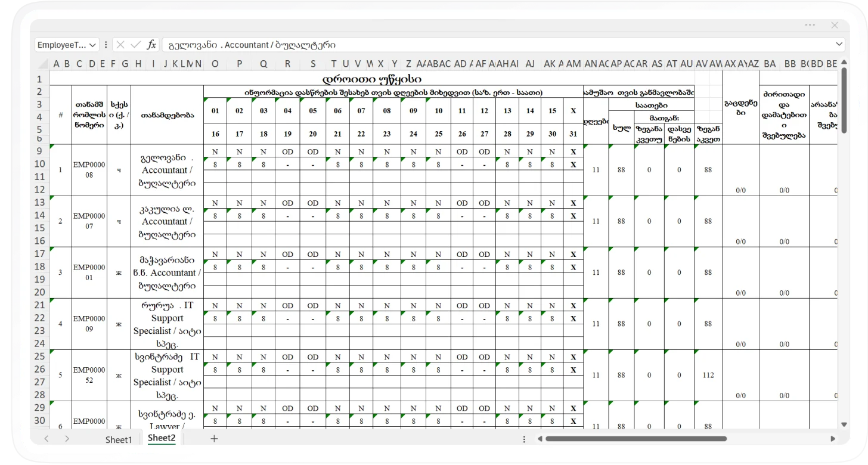This screenshot has width=868, height=465.
Task: Select row header 13
Action: (x=40, y=202)
